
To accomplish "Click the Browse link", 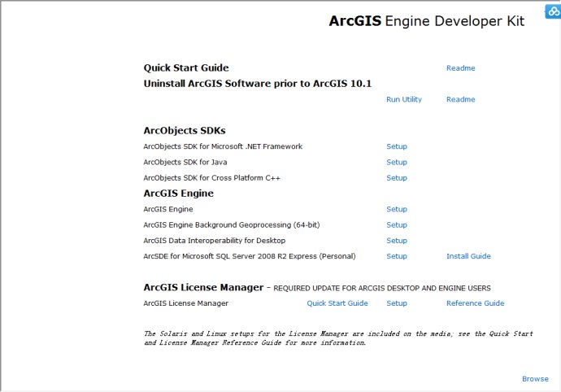I will [x=535, y=379].
